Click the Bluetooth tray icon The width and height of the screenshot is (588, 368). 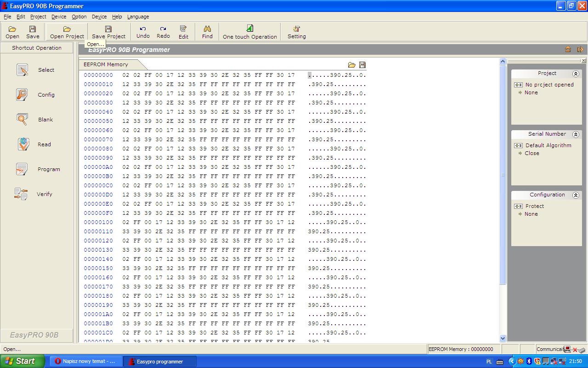tap(529, 362)
